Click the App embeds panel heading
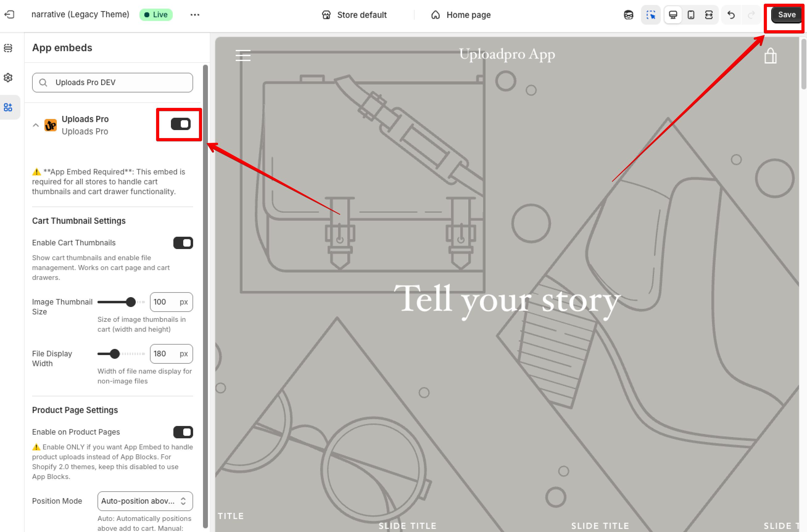This screenshot has height=532, width=807. (62, 48)
